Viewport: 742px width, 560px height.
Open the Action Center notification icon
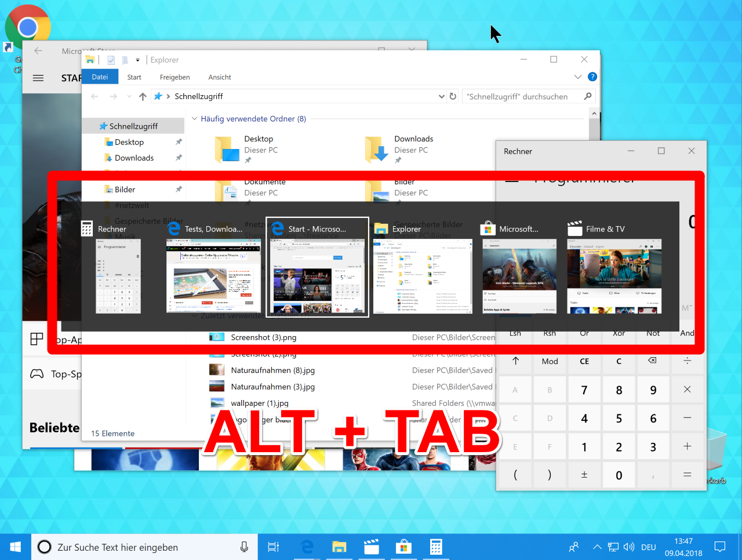720,547
